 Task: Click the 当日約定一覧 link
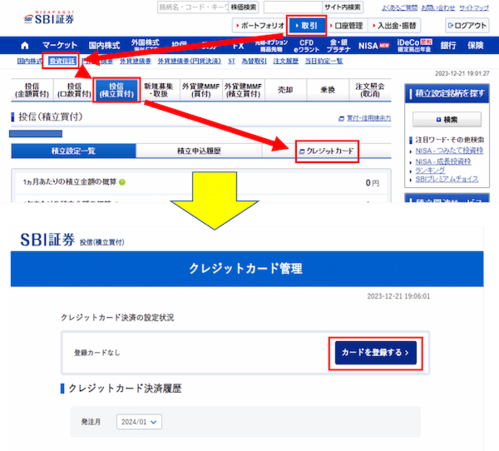pyautogui.click(x=324, y=61)
